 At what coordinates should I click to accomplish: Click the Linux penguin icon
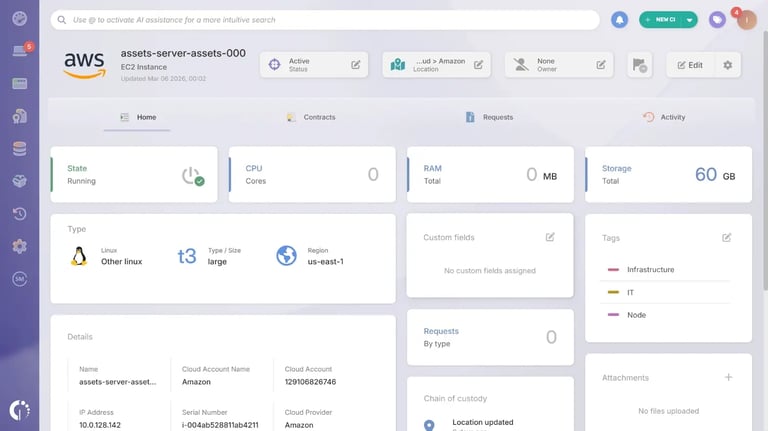[x=79, y=256]
